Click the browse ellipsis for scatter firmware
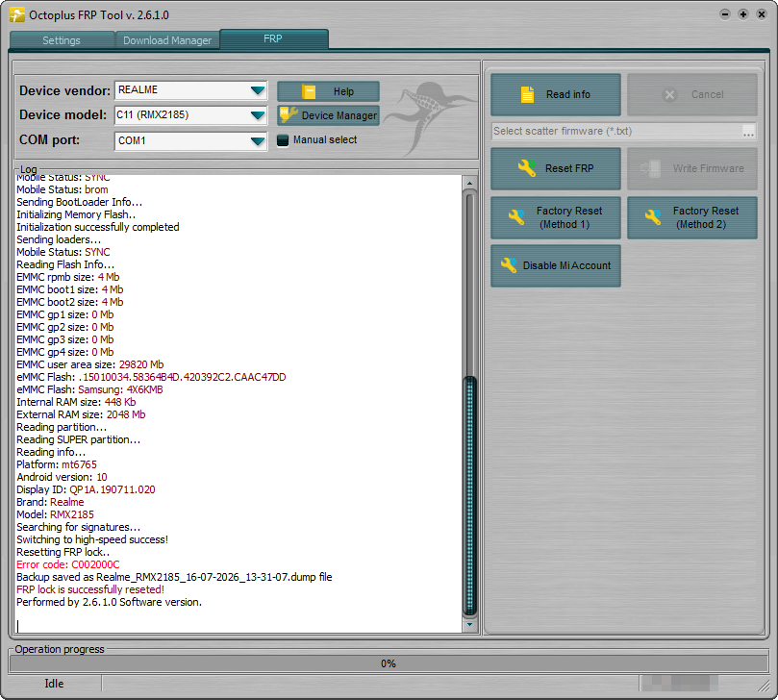Screen dimensions: 778x700 (x=748, y=132)
